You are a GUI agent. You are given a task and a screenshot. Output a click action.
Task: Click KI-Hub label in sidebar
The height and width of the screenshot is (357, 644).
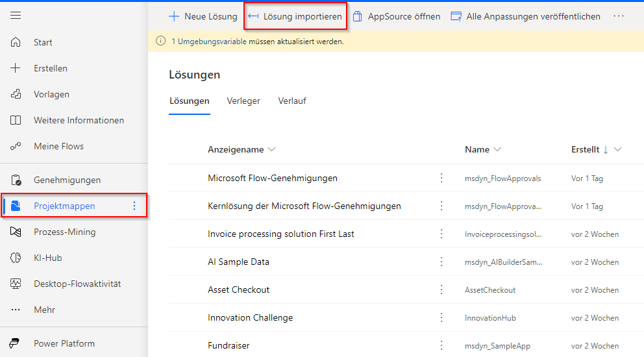tap(48, 258)
